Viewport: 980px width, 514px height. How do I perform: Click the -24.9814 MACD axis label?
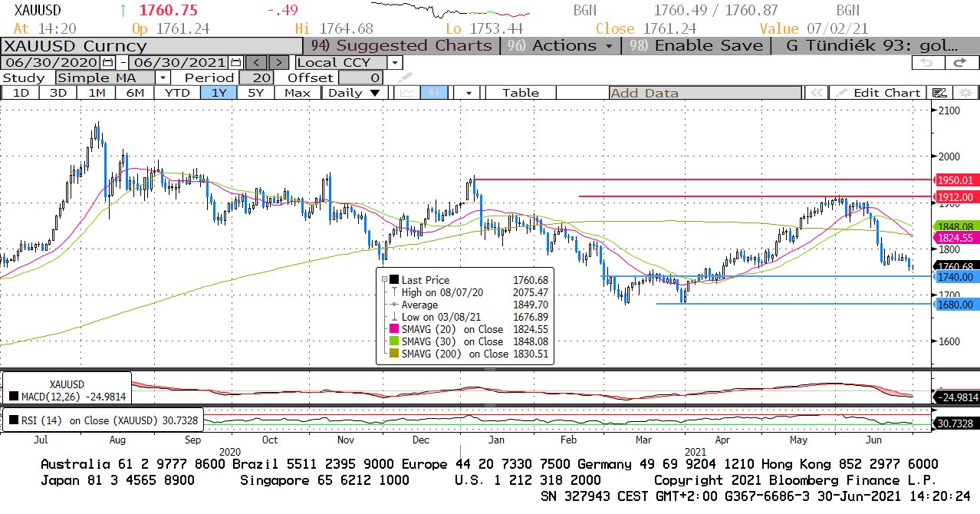coord(956,397)
